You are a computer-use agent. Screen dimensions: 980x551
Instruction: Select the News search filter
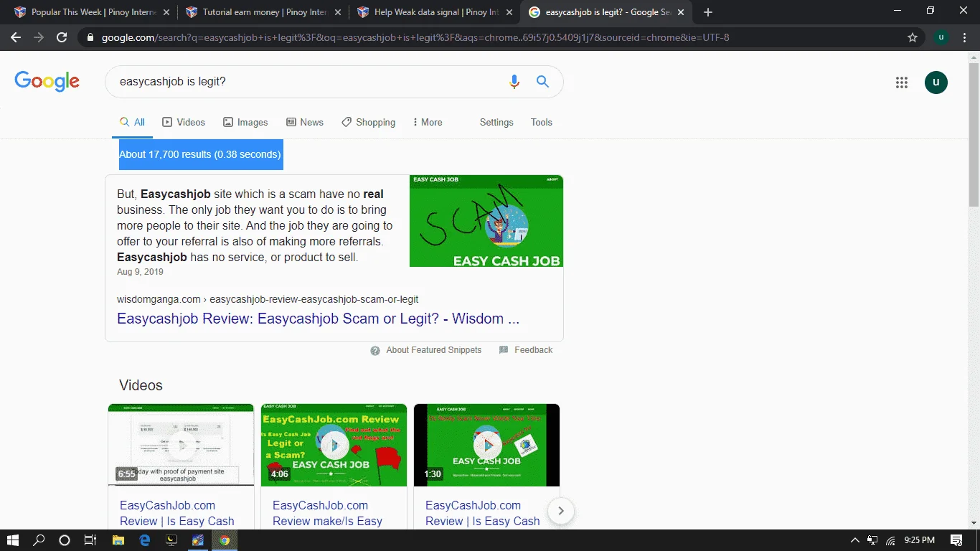305,122
